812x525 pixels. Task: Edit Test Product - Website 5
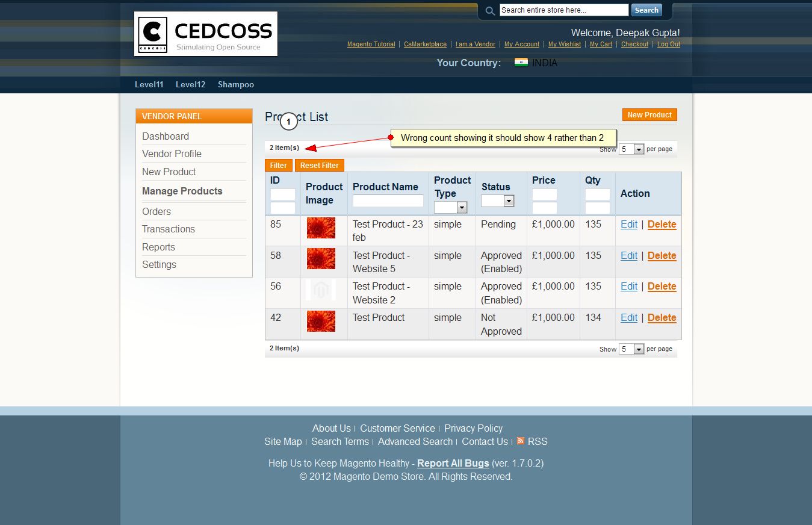(x=629, y=255)
